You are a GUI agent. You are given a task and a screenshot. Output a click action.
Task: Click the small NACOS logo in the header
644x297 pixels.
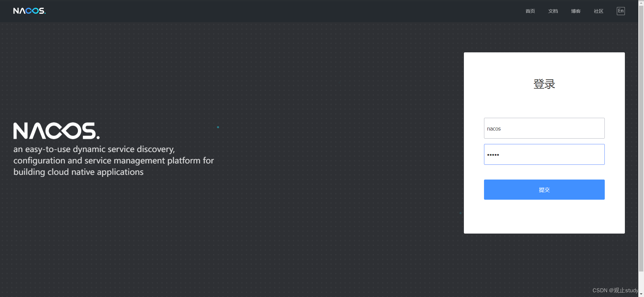point(30,11)
